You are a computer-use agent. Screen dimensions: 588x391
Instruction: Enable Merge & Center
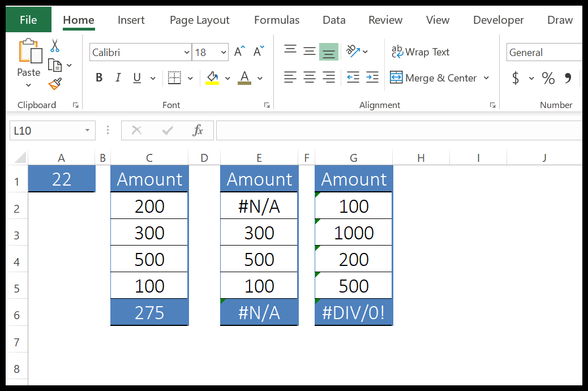[440, 78]
